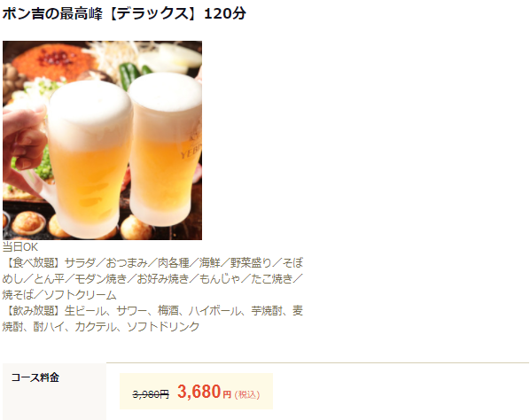Image resolution: width=530 pixels, height=420 pixels.
Task: Click the (税込) tax-included note
Action: [247, 394]
